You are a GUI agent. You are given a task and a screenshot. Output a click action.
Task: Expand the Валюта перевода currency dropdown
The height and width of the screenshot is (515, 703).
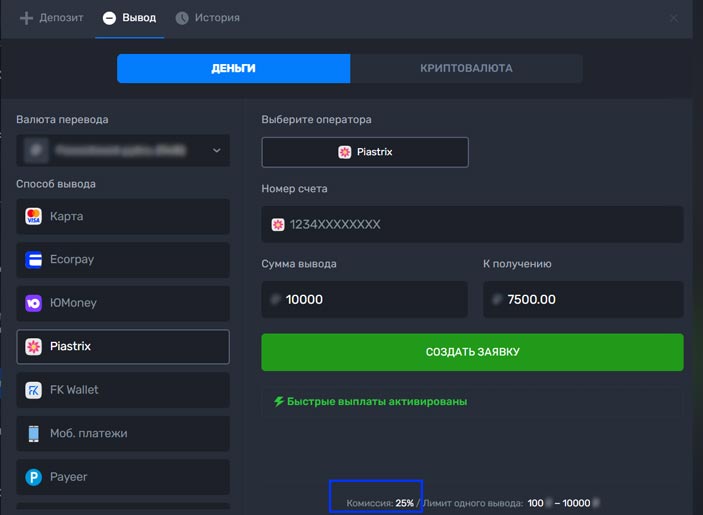[x=122, y=150]
